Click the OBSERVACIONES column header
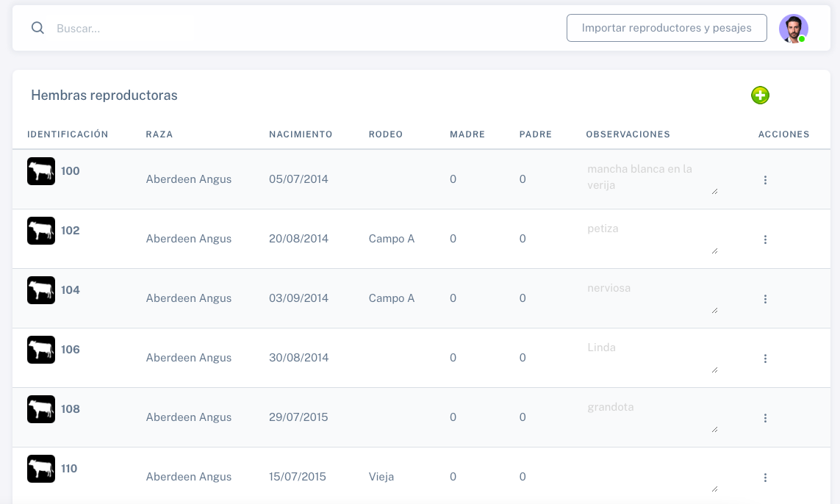Image resolution: width=840 pixels, height=504 pixels. tap(628, 134)
